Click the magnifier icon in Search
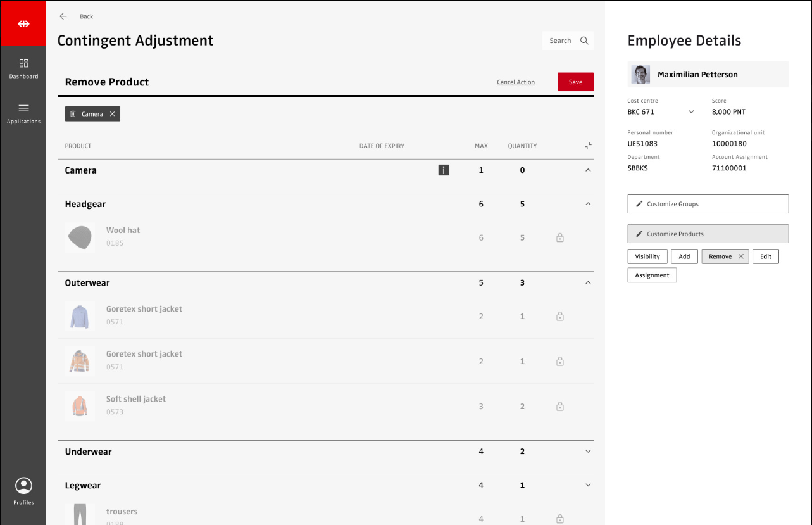 [584, 41]
